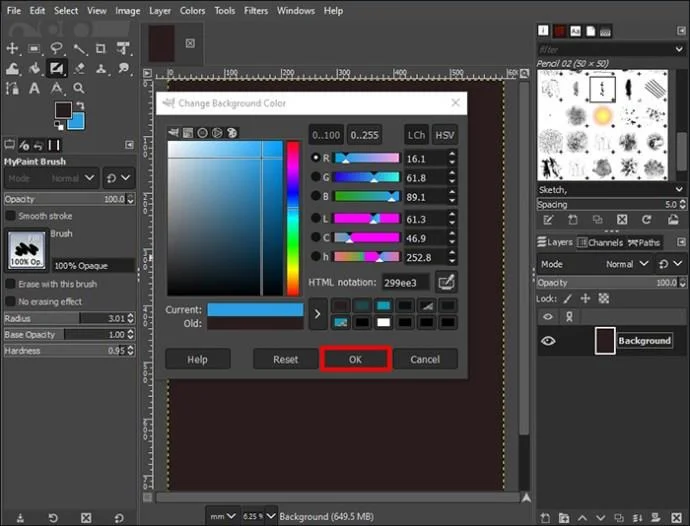Select the Move tool
Image resolution: width=690 pixels, height=526 pixels.
pos(12,48)
